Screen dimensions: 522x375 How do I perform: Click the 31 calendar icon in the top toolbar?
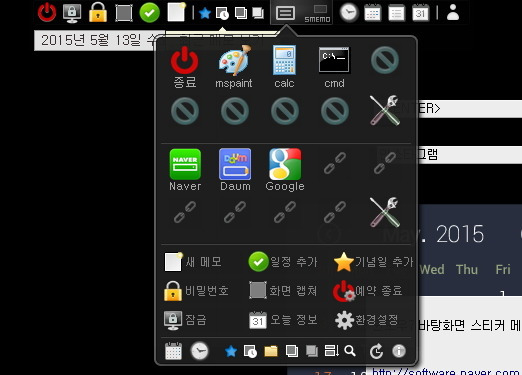420,13
